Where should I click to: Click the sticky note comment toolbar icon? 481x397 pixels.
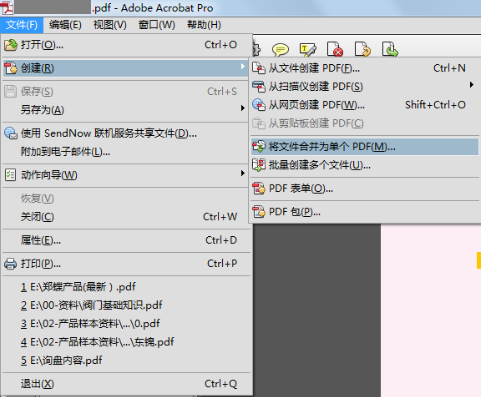tap(280, 50)
